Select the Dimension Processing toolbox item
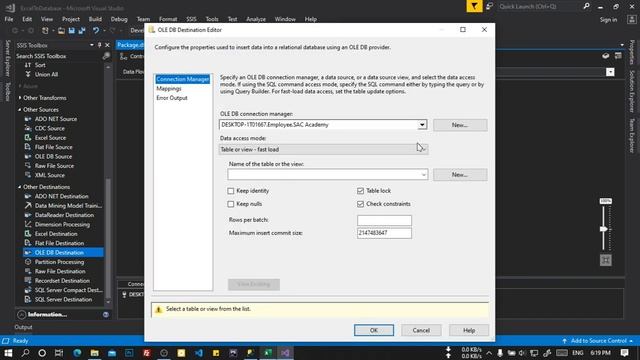The height and width of the screenshot is (360, 640). pyautogui.click(x=62, y=224)
